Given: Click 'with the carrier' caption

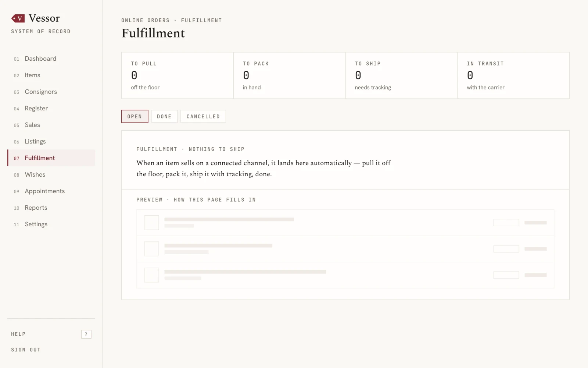Looking at the screenshot, I should point(485,88).
